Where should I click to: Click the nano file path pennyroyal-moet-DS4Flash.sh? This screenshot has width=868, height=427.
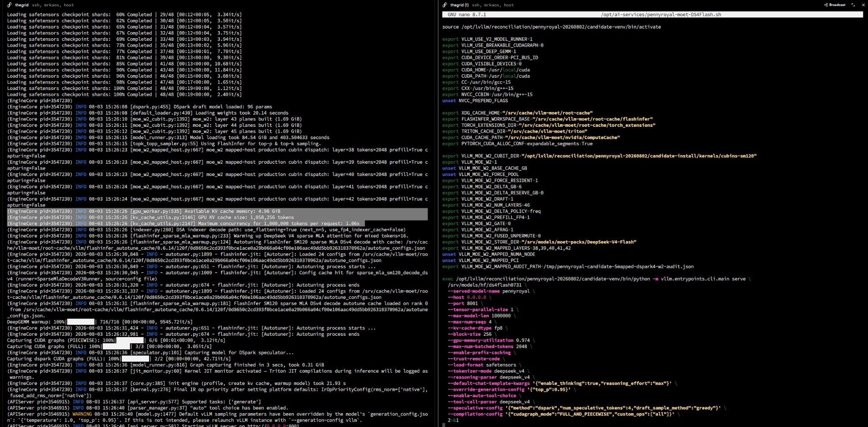pyautogui.click(x=661, y=14)
